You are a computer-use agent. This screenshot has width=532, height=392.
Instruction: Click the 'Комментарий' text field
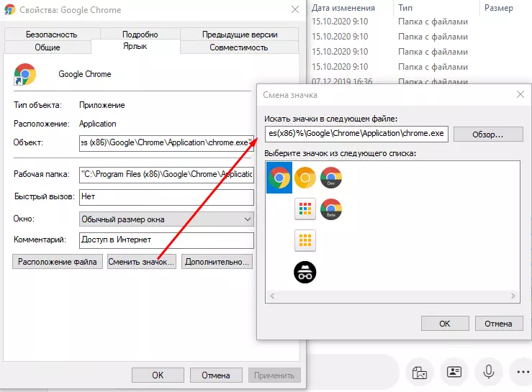point(166,240)
